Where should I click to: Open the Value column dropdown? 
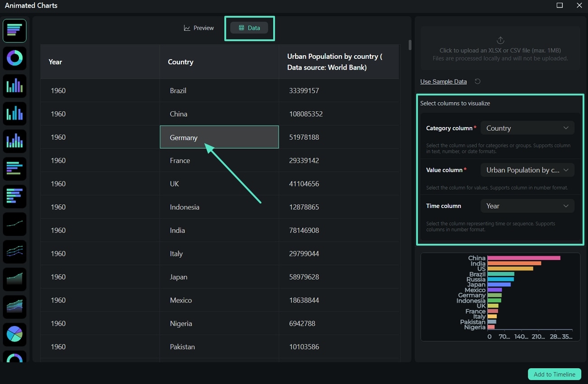click(527, 170)
